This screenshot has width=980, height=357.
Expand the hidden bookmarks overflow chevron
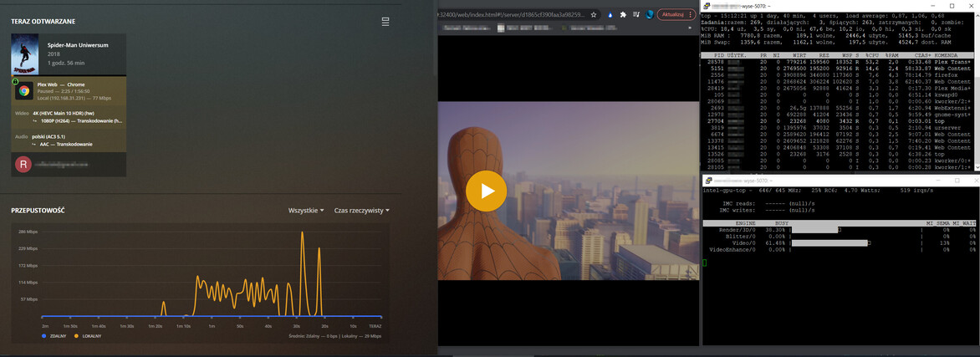[692, 28]
